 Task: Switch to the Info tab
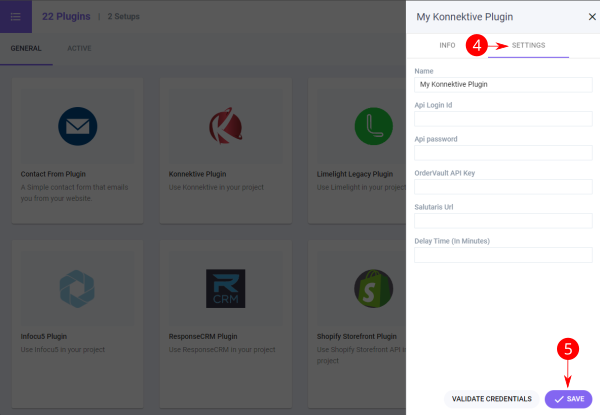[x=447, y=46]
